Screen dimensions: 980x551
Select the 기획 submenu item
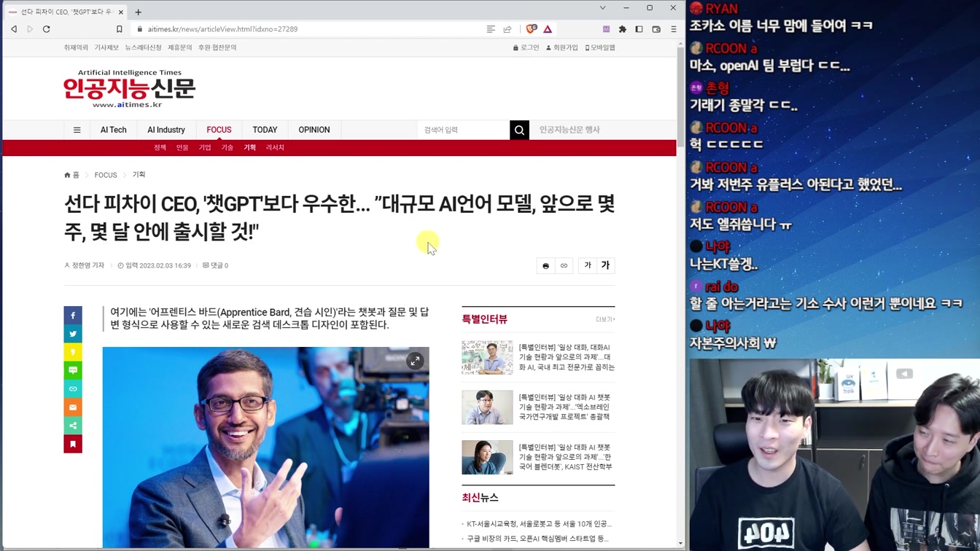coord(249,148)
